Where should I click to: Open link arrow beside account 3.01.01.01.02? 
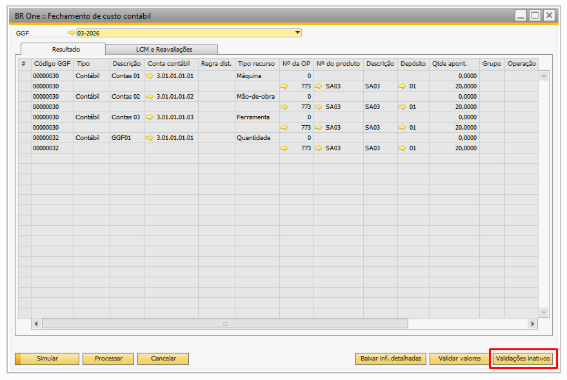pos(149,97)
